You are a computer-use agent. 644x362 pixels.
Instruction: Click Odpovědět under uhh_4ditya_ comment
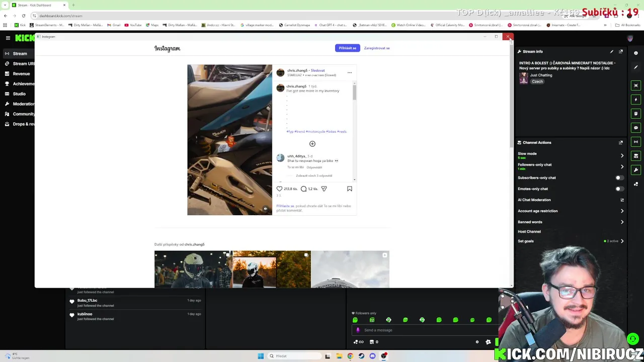(314, 167)
